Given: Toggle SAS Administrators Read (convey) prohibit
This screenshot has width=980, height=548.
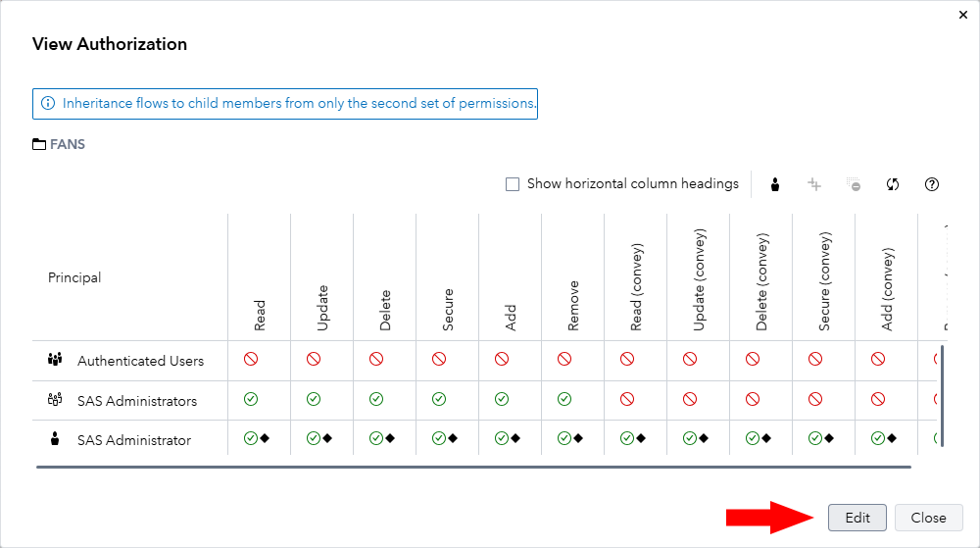Looking at the screenshot, I should 627,399.
